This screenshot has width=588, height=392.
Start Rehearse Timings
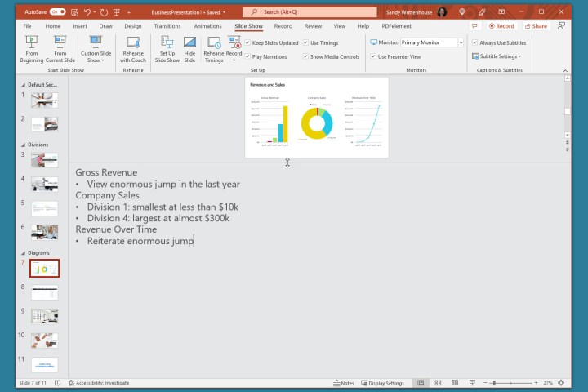click(x=214, y=49)
